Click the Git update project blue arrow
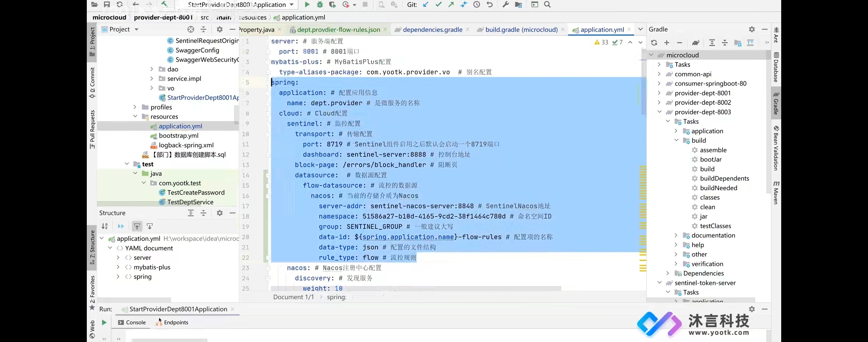 [x=426, y=5]
